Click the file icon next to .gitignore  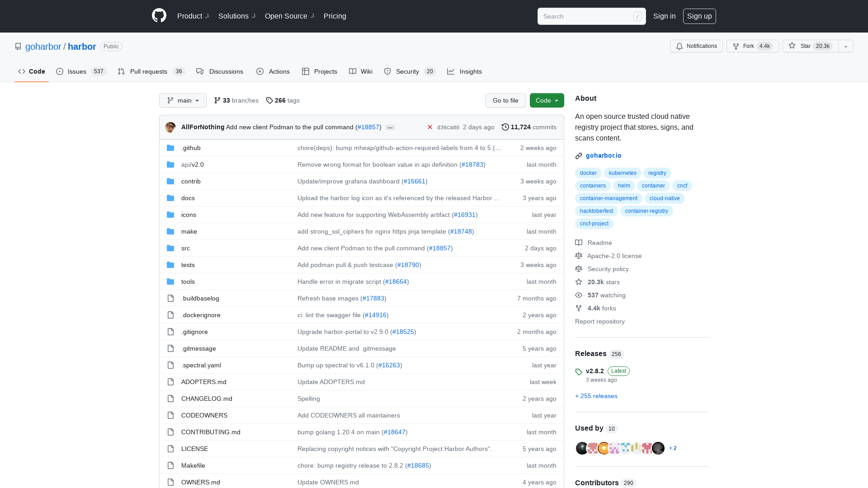tap(170, 332)
